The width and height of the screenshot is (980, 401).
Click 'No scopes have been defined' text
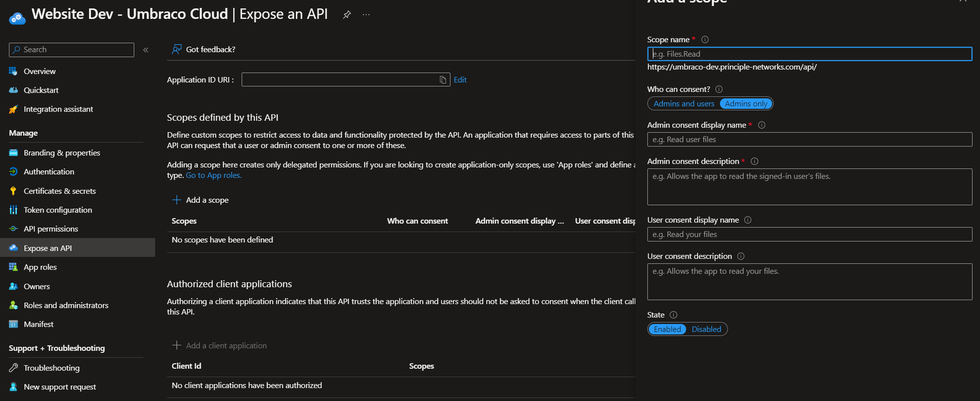point(222,240)
